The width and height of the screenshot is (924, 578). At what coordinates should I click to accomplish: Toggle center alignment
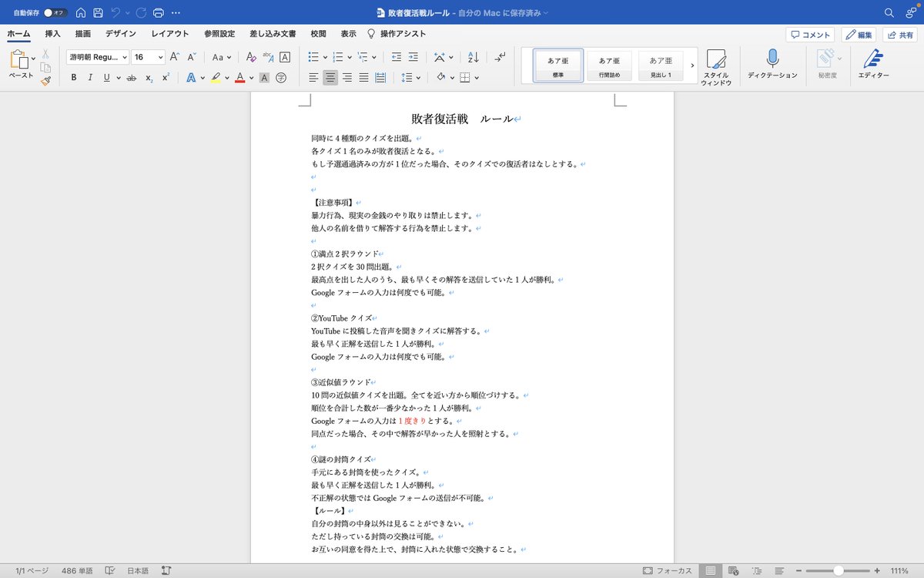tap(330, 78)
